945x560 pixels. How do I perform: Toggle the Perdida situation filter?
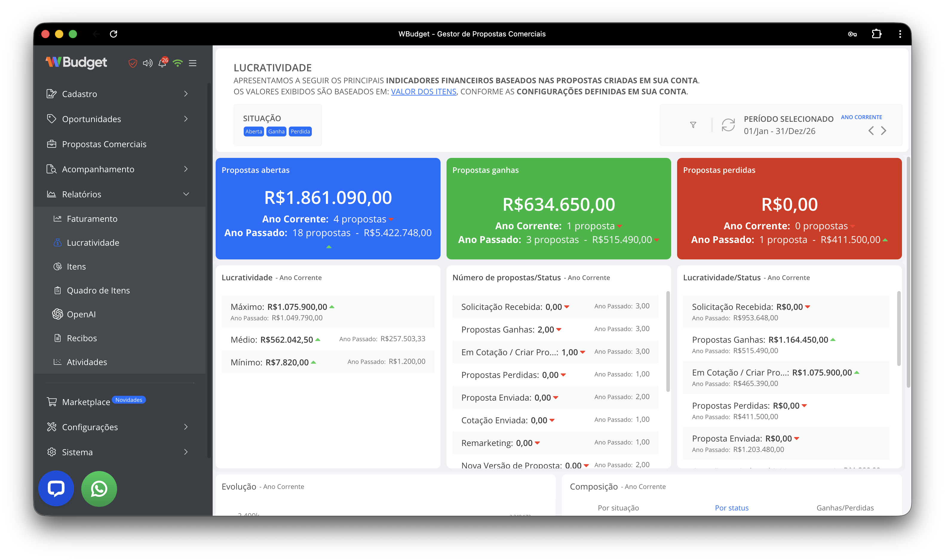coord(300,131)
